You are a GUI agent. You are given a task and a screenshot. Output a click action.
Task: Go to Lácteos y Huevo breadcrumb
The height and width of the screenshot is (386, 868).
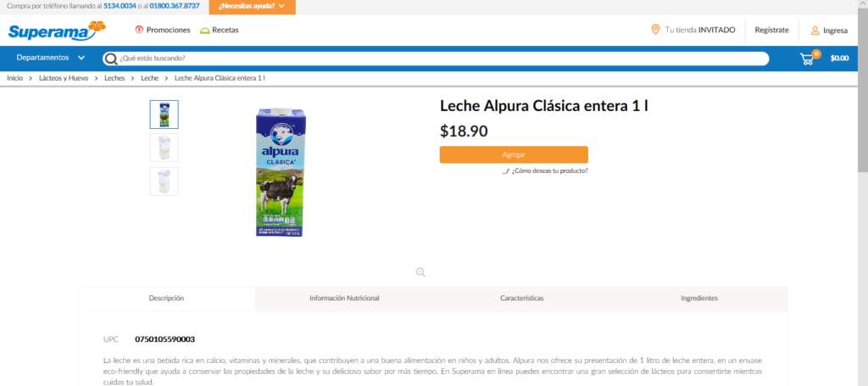point(64,79)
